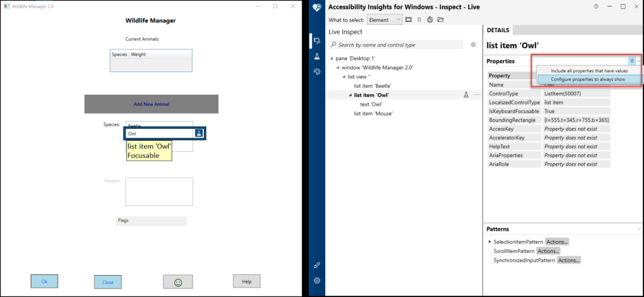The width and height of the screenshot is (644, 297).
Task: Click the flask icon on the highlighted Owl item
Action: (x=199, y=133)
